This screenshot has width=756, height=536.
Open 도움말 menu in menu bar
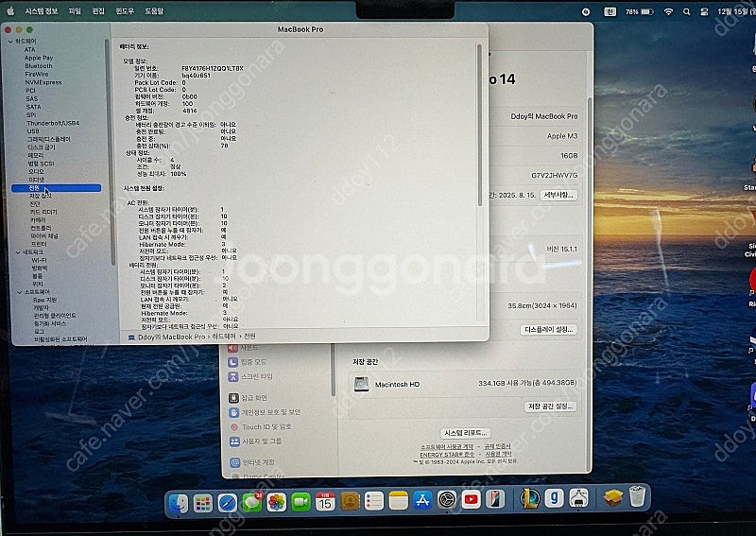(x=154, y=10)
